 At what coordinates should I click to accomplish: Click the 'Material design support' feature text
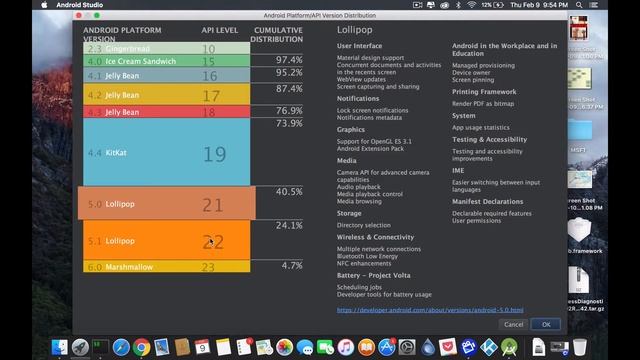(370, 58)
